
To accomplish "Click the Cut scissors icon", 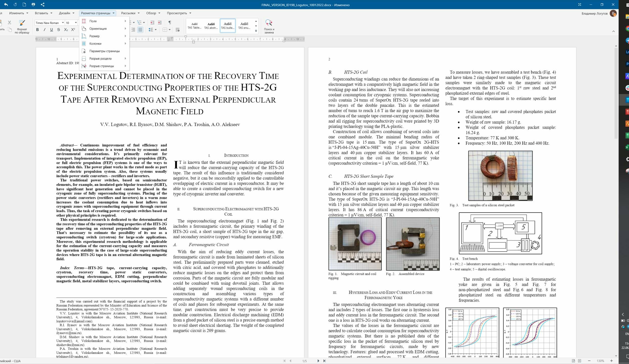I will [9, 22].
